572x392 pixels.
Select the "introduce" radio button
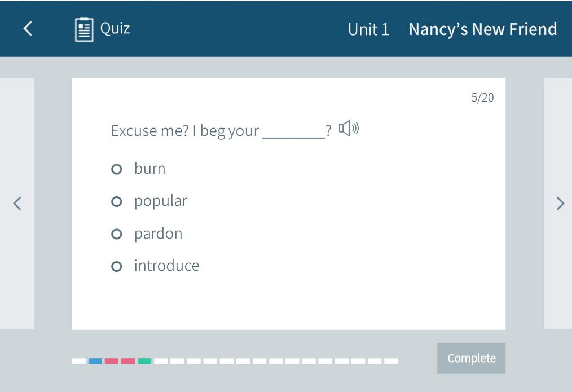117,266
